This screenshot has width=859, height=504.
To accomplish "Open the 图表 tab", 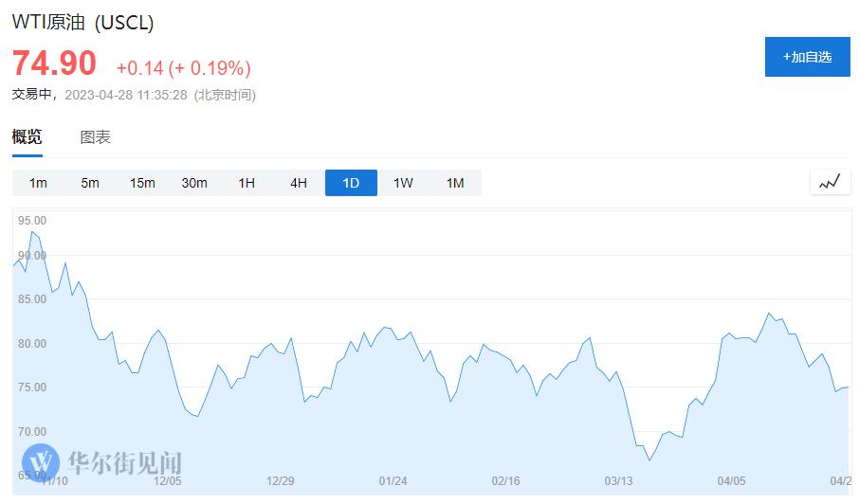I will (x=96, y=136).
